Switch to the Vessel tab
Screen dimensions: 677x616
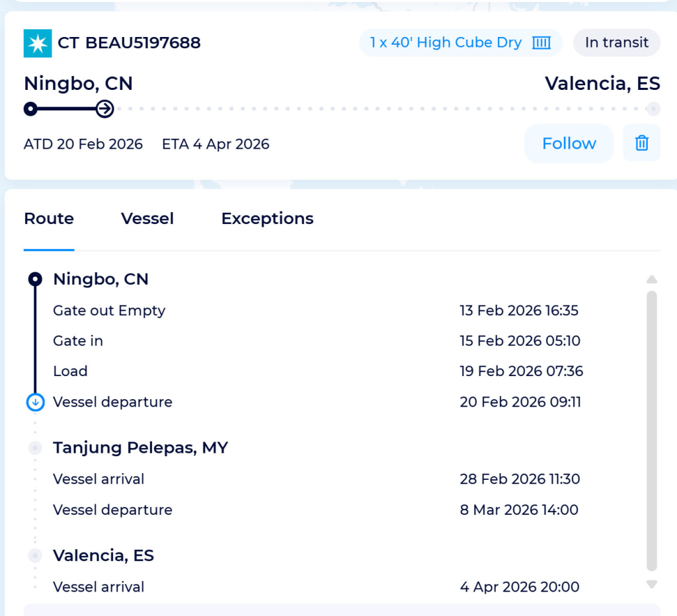point(147,219)
